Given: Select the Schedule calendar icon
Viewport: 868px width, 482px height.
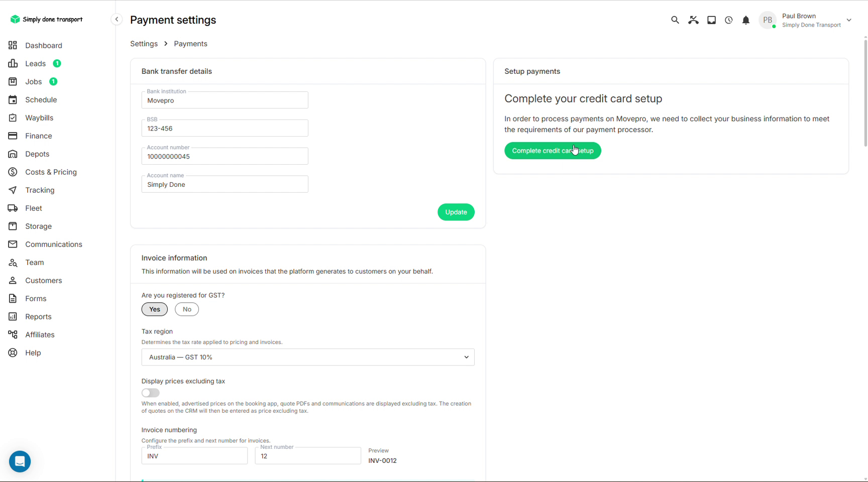Looking at the screenshot, I should coord(13,99).
